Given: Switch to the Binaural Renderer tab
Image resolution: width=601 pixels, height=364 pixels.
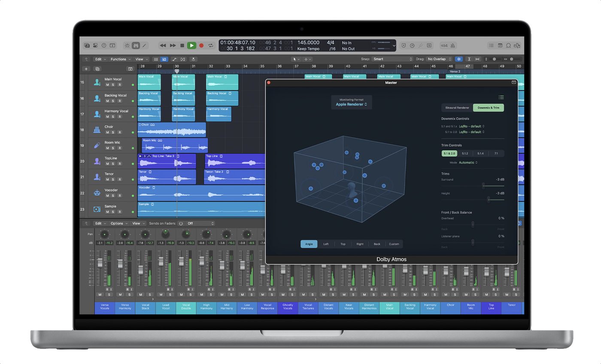Looking at the screenshot, I should (x=457, y=108).
